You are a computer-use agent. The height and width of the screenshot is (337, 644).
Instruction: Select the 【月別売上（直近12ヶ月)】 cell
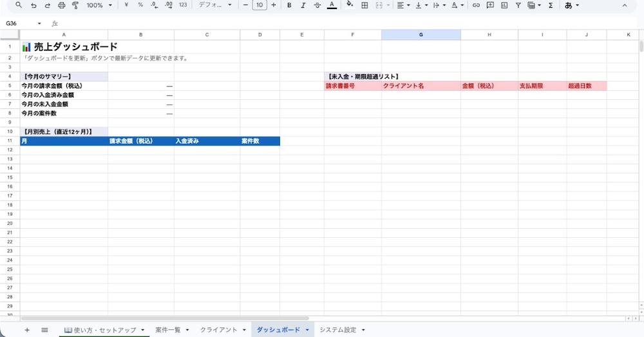pyautogui.click(x=64, y=132)
